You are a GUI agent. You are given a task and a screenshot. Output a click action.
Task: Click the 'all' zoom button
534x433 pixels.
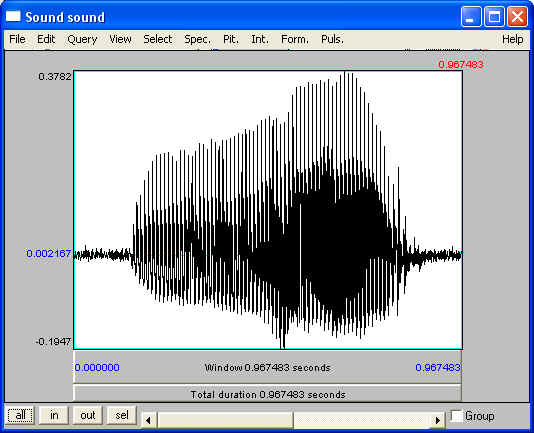point(20,415)
